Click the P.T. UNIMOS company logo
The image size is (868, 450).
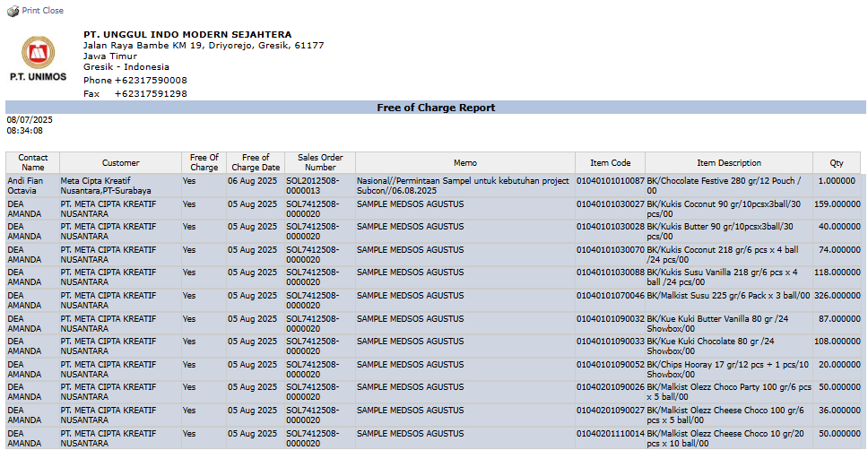[x=38, y=59]
